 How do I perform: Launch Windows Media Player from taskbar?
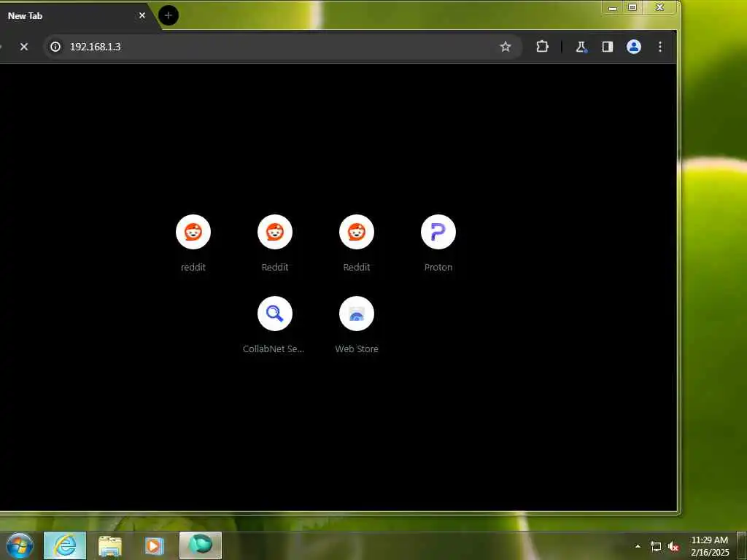coord(154,545)
